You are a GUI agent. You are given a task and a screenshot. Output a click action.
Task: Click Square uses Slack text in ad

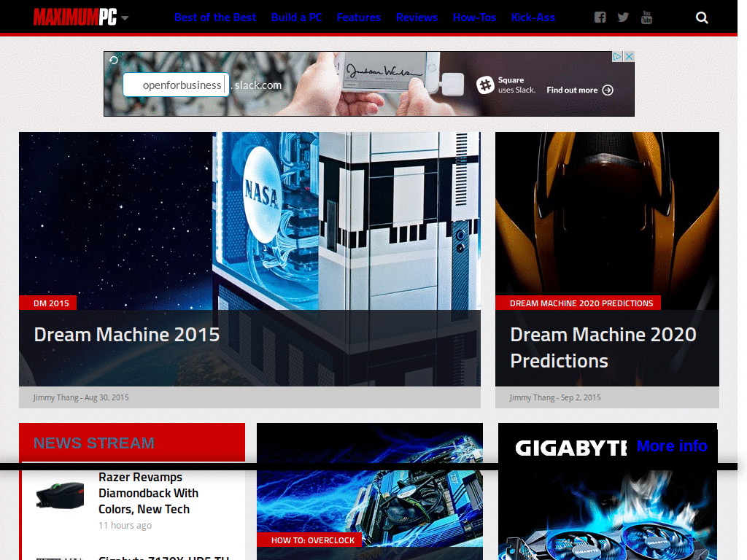517,85
